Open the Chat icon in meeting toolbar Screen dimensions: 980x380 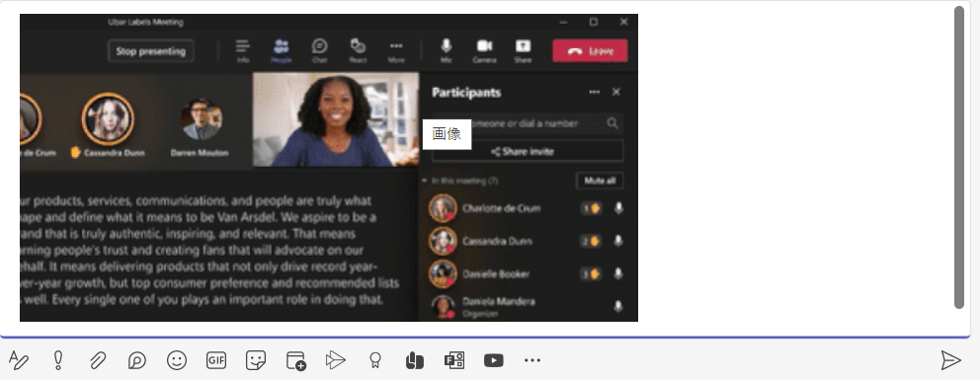coord(319,50)
